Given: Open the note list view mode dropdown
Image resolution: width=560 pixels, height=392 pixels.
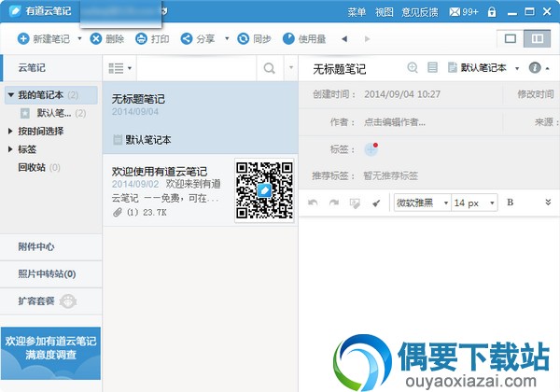Looking at the screenshot, I should tap(120, 68).
